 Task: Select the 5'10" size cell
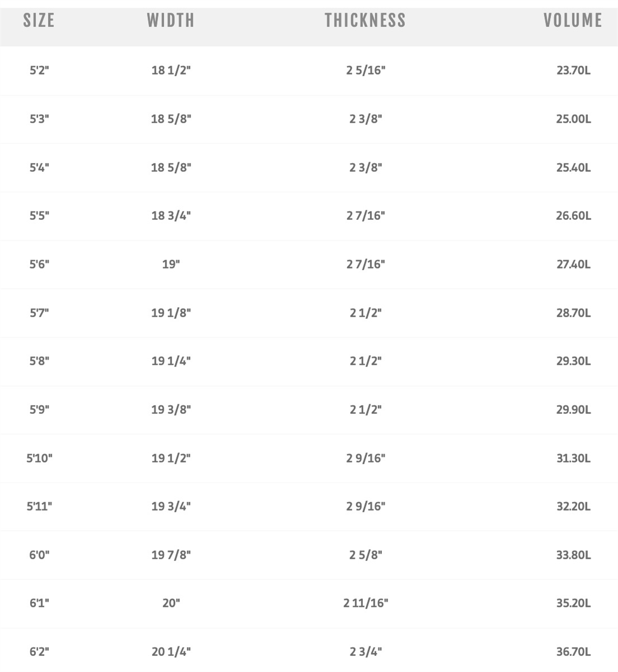[x=39, y=458]
